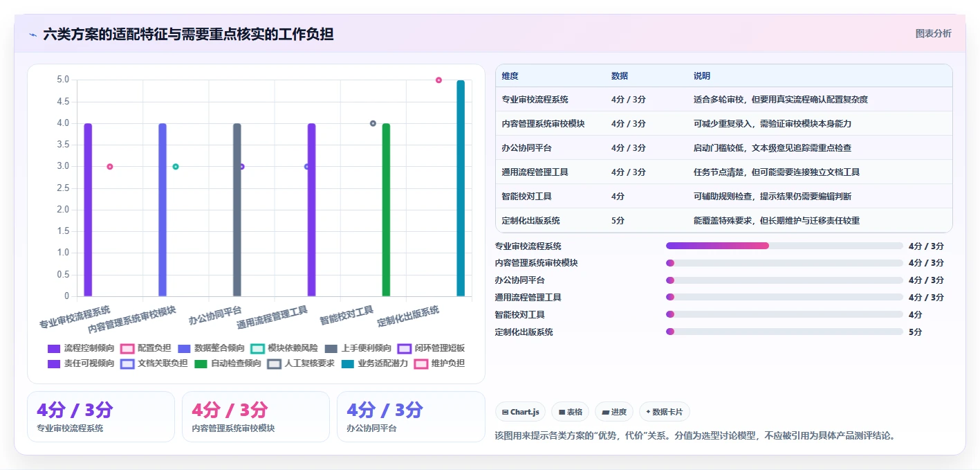
Task: Toggle the 配置负担 legend entry
Action: [x=146, y=348]
